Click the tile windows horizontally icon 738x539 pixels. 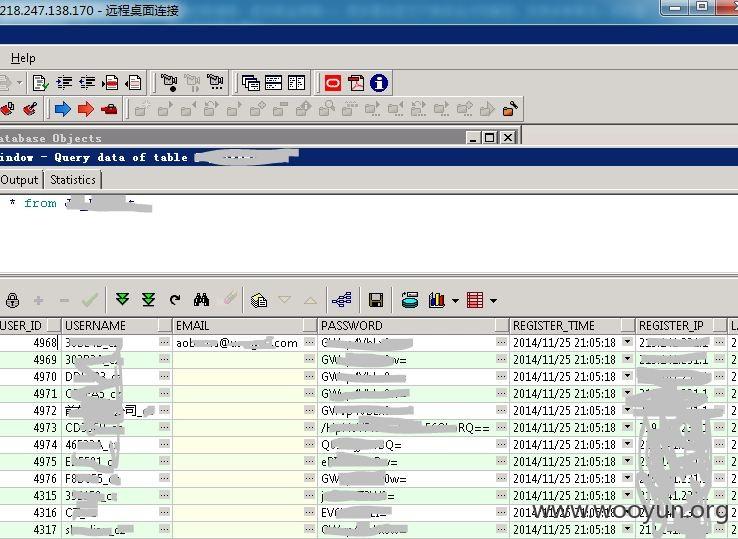click(x=273, y=83)
